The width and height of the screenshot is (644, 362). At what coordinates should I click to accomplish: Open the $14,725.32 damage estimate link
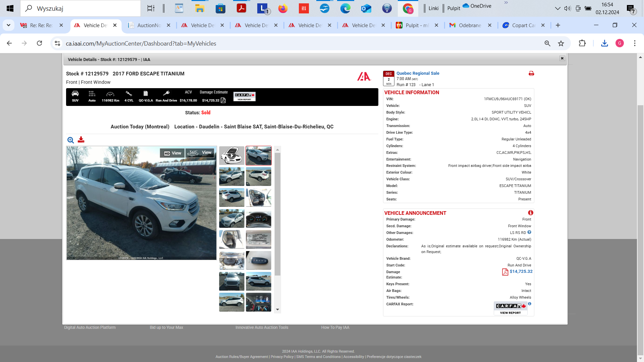pos(521,271)
